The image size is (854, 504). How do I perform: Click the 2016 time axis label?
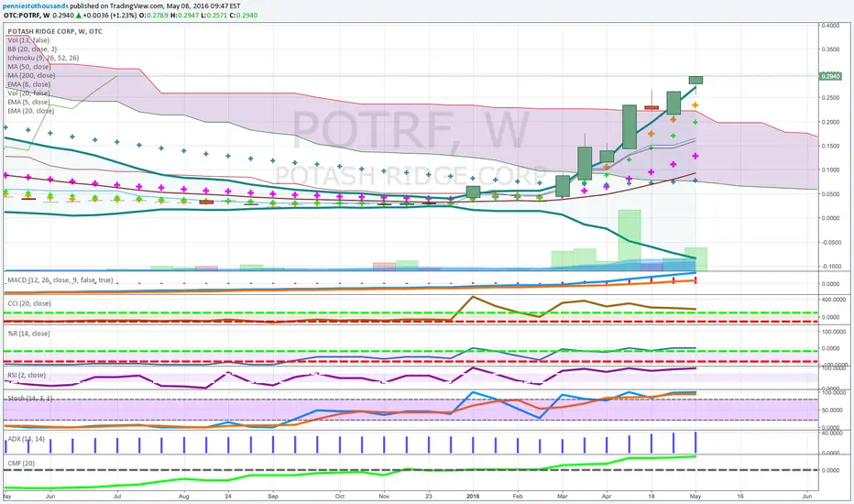pos(473,497)
